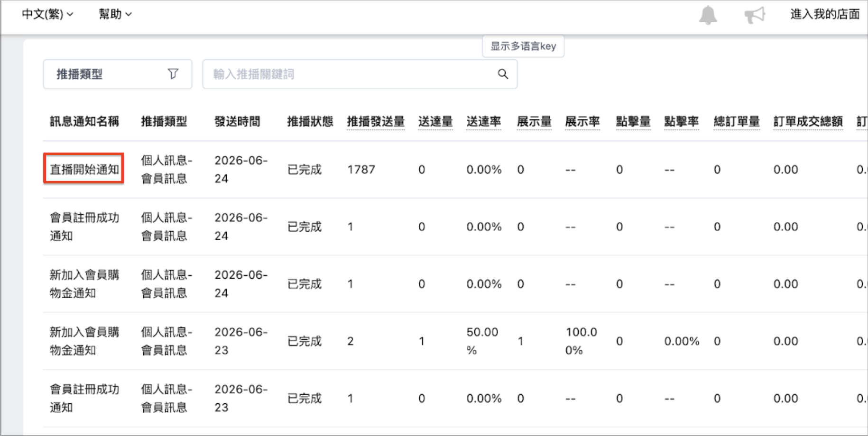This screenshot has width=868, height=436.
Task: Click 進入我的店面 link
Action: 825,14
